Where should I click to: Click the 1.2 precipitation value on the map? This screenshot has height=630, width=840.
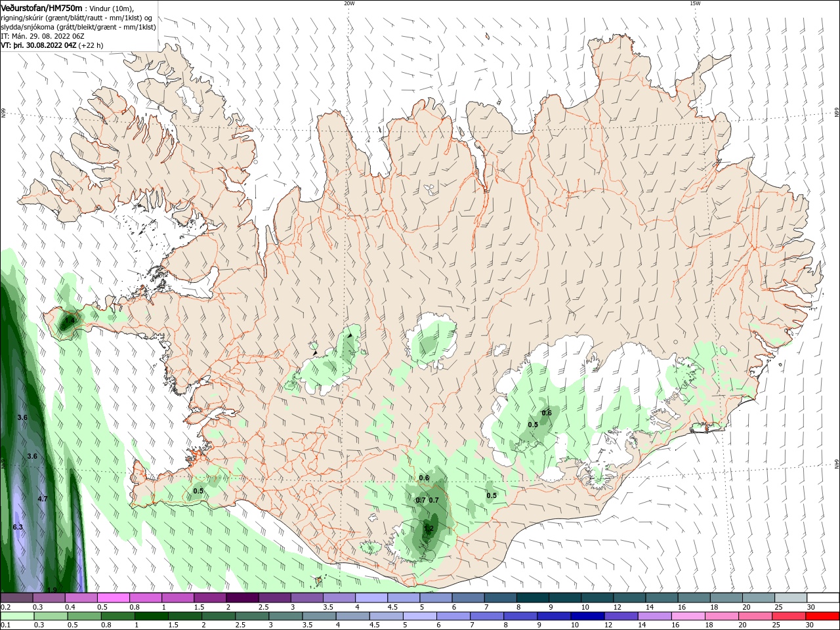click(x=429, y=528)
